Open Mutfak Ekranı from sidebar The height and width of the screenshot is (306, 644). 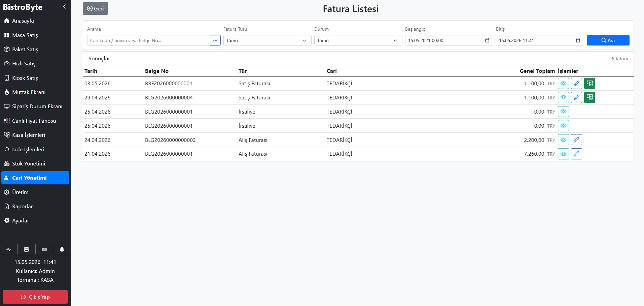click(35, 92)
